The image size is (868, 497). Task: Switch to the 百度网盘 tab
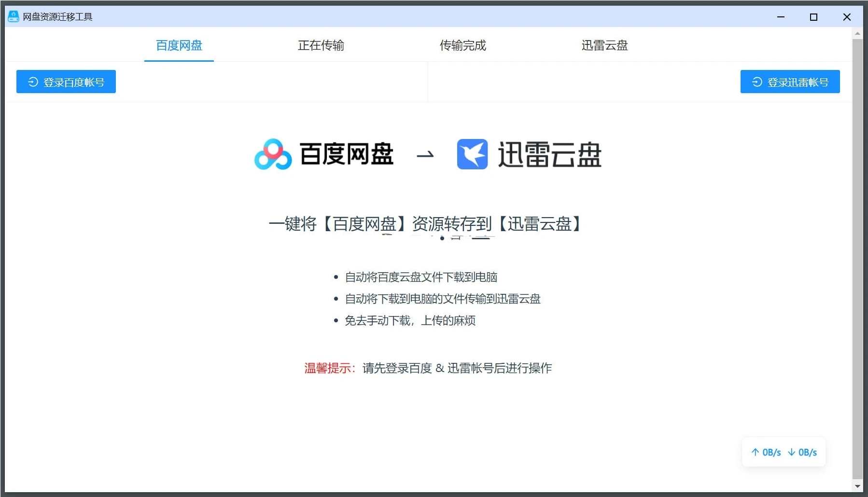[179, 45]
